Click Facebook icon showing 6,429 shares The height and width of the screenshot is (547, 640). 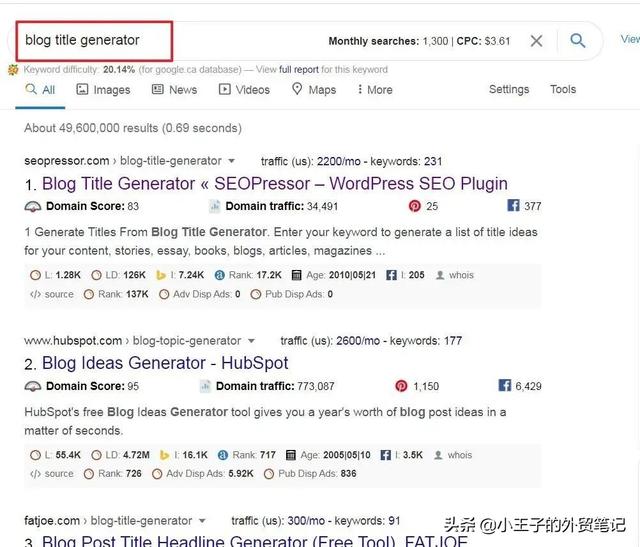tap(504, 385)
